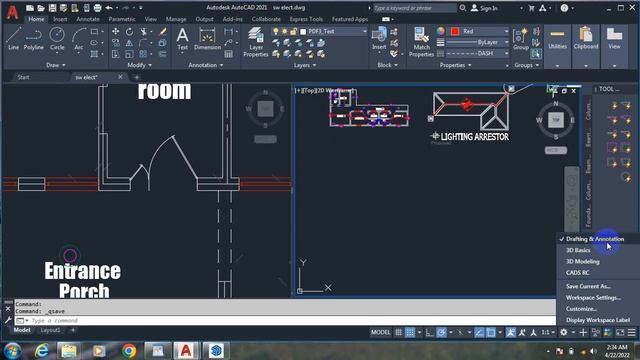The height and width of the screenshot is (360, 640).
Task: Select the Line drawing tool
Action: [13, 39]
